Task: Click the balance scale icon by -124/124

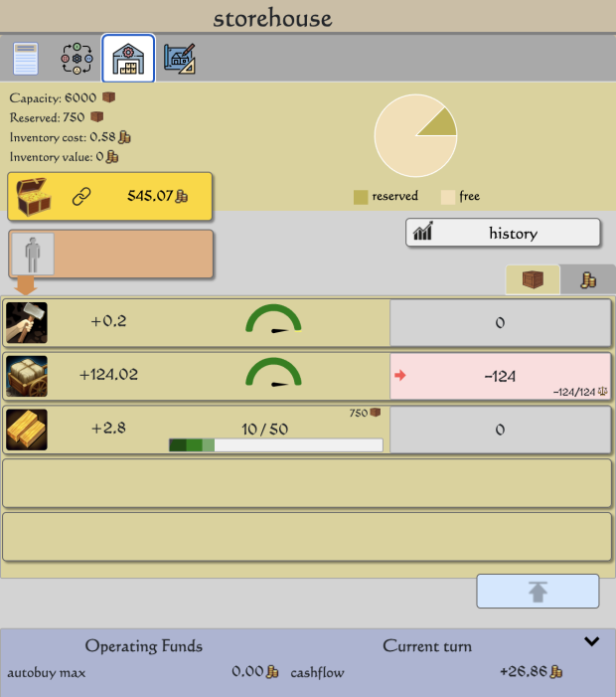Action: [x=603, y=391]
